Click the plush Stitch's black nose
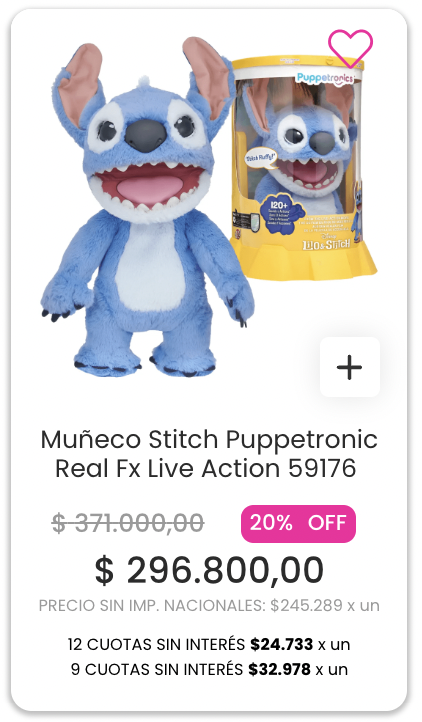Screen dimensions: 422x722 [146, 134]
